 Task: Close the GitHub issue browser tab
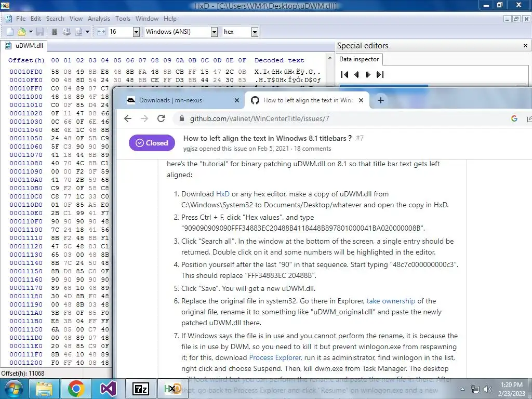pos(361,100)
